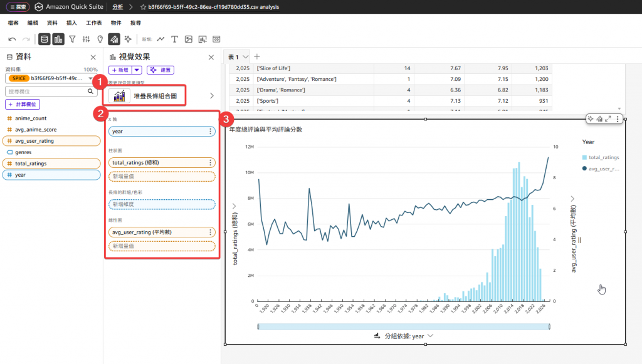Close the 資料 panel
The height and width of the screenshot is (364, 642).
pyautogui.click(x=93, y=57)
